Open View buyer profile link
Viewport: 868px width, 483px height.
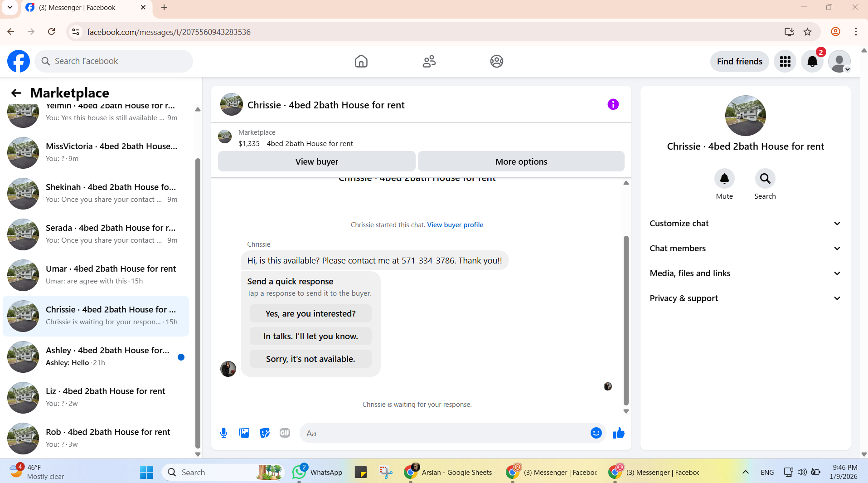coord(455,225)
